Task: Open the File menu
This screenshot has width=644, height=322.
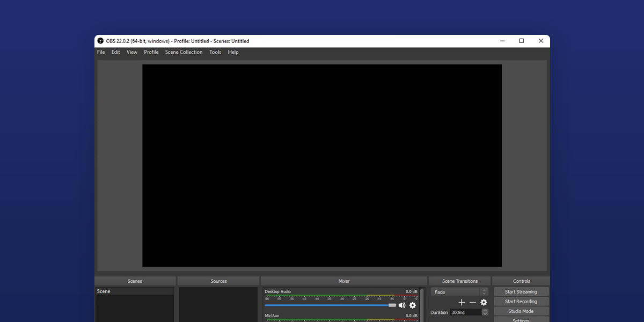Action: [x=101, y=52]
